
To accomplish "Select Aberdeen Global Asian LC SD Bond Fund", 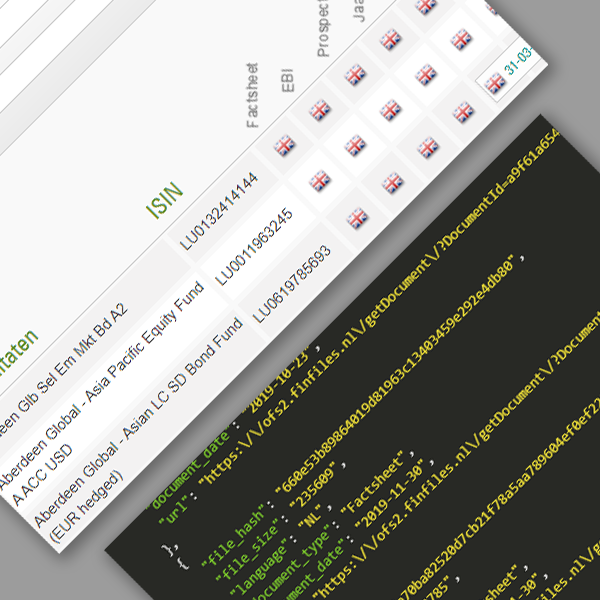I will click(x=139, y=421).
